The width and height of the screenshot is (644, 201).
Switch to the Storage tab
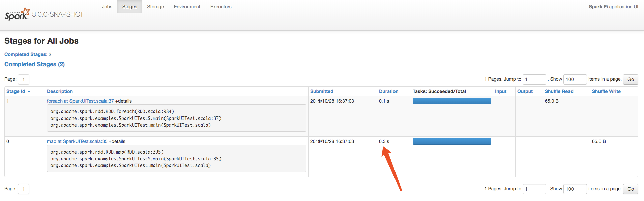[155, 7]
